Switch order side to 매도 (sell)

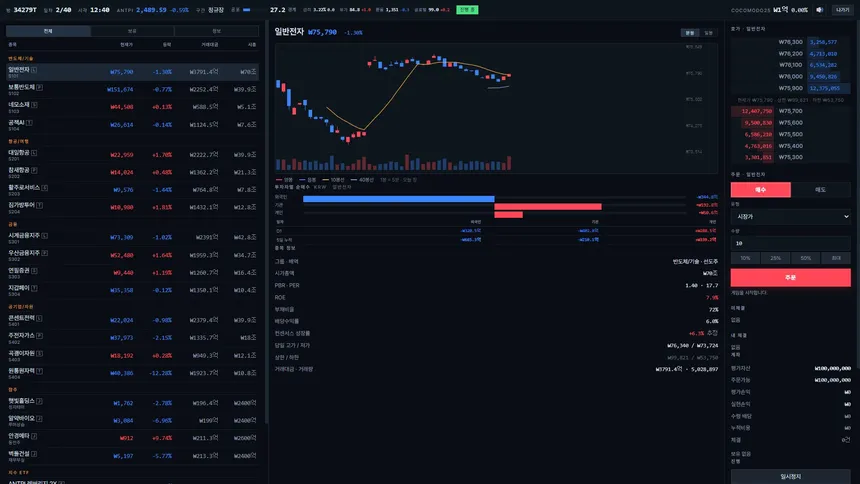[x=821, y=190]
